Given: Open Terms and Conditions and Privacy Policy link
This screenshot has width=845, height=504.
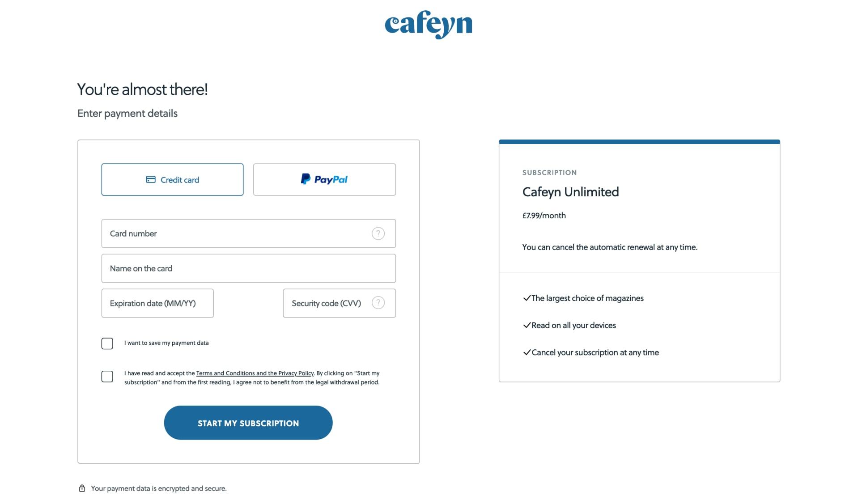Looking at the screenshot, I should tap(255, 373).
